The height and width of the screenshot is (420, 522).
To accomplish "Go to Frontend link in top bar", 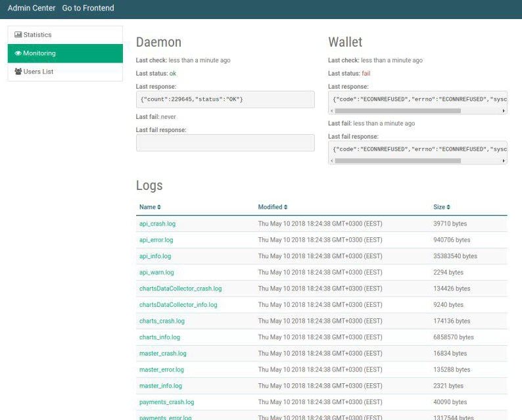I will [88, 8].
